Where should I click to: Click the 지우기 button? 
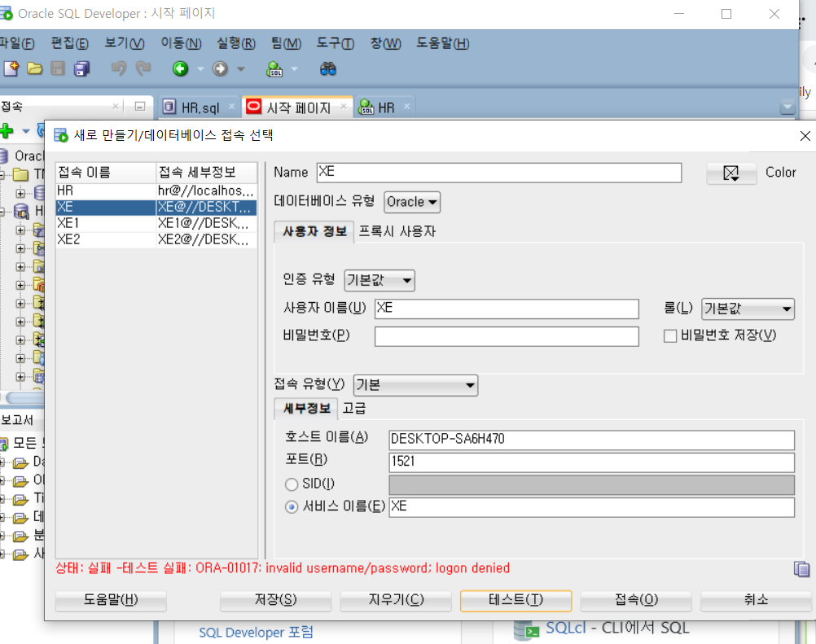(396, 600)
